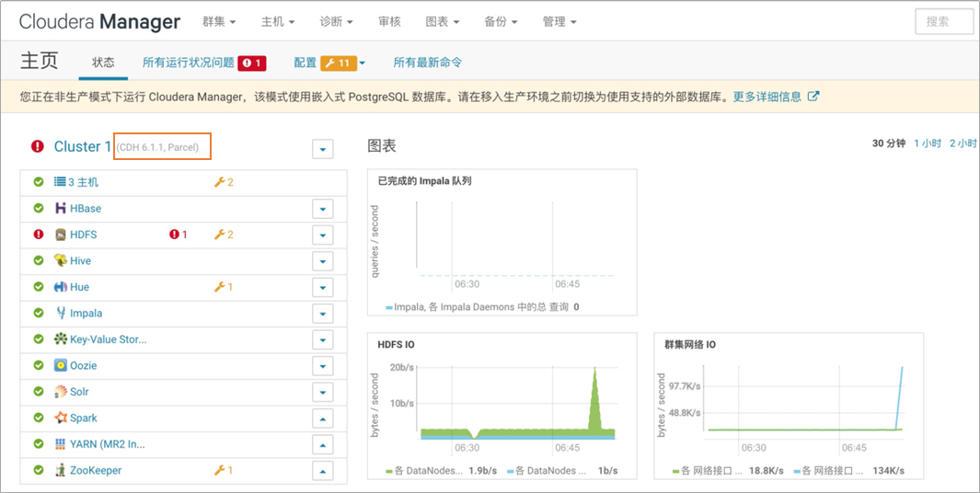This screenshot has width=980, height=493.
Task: Open the 诊断 menu
Action: coord(337,21)
